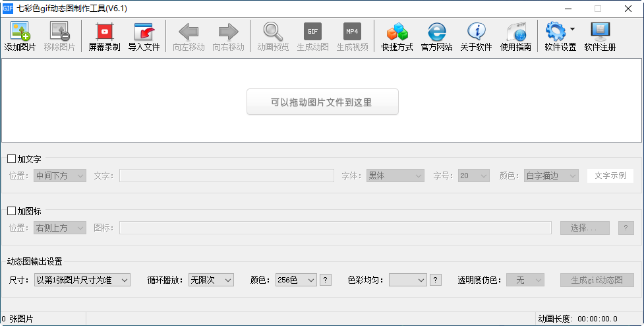The image size is (644, 326).
Task: Open 动画预览 animation preview
Action: (273, 36)
